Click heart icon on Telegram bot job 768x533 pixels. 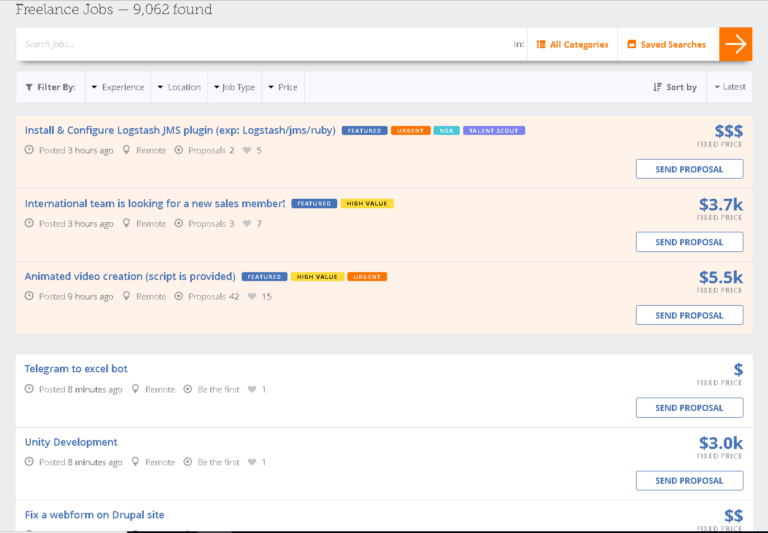click(x=252, y=390)
